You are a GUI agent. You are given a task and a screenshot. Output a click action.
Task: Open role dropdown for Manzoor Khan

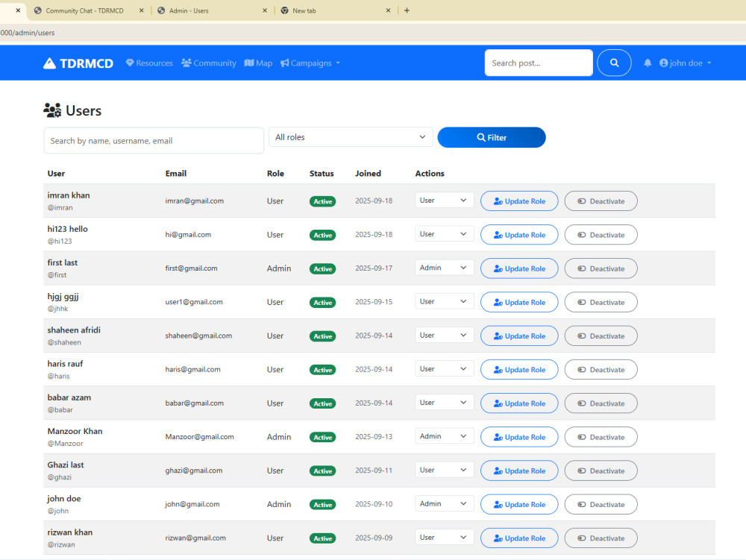pyautogui.click(x=444, y=436)
